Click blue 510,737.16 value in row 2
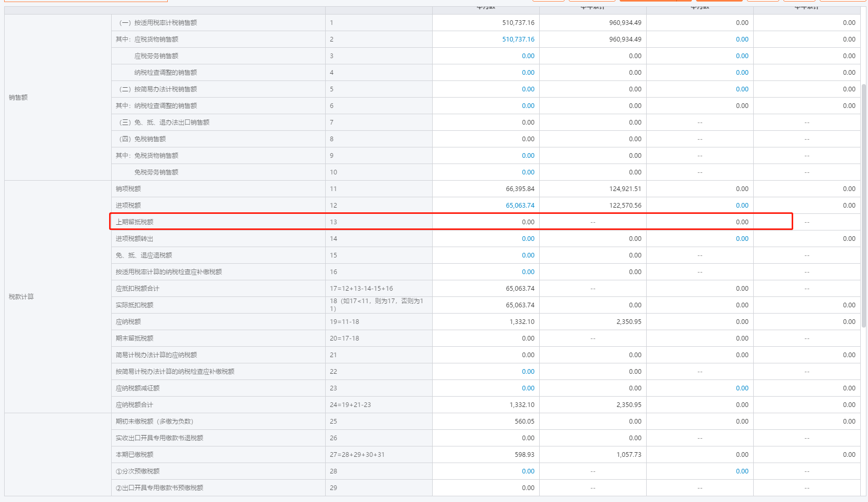Image resolution: width=868 pixels, height=502 pixels. [x=518, y=39]
